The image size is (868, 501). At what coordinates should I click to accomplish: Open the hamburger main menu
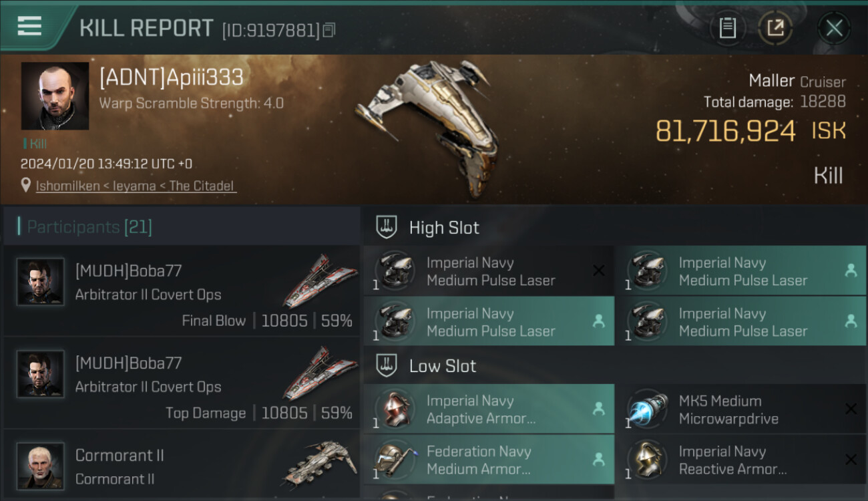pyautogui.click(x=30, y=27)
